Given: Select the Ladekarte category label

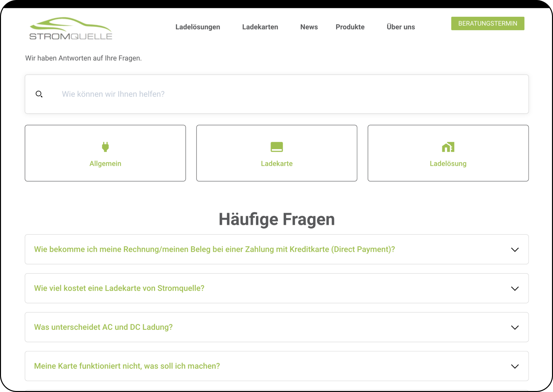Looking at the screenshot, I should pyautogui.click(x=276, y=164).
